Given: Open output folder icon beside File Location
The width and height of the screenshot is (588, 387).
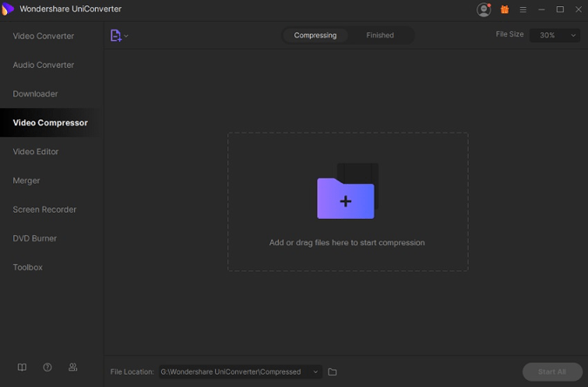Looking at the screenshot, I should click(332, 372).
